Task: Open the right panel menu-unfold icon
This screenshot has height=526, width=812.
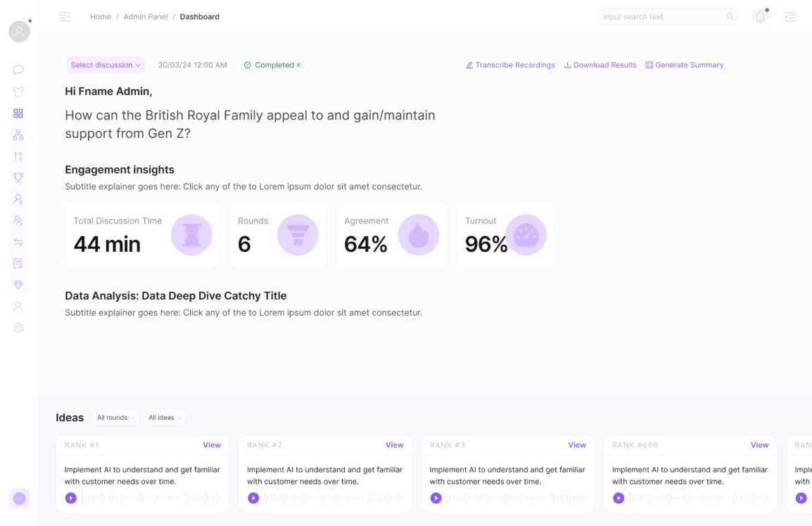Action: point(790,17)
